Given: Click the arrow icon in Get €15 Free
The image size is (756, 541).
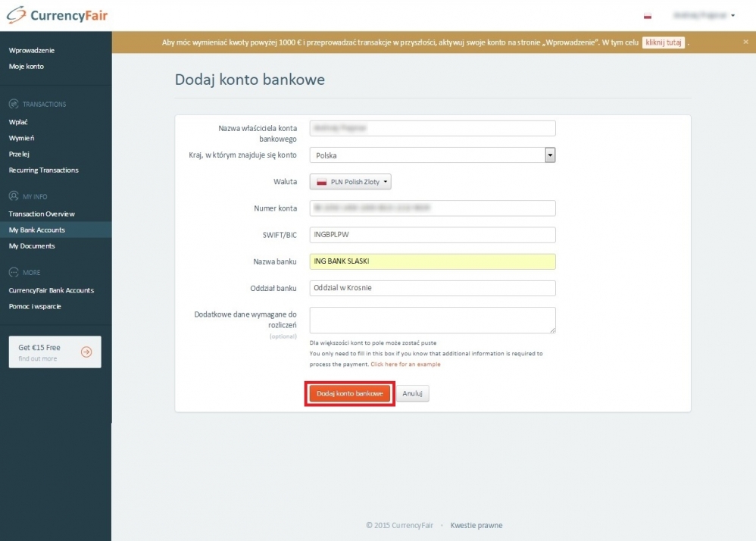Looking at the screenshot, I should 86,352.
